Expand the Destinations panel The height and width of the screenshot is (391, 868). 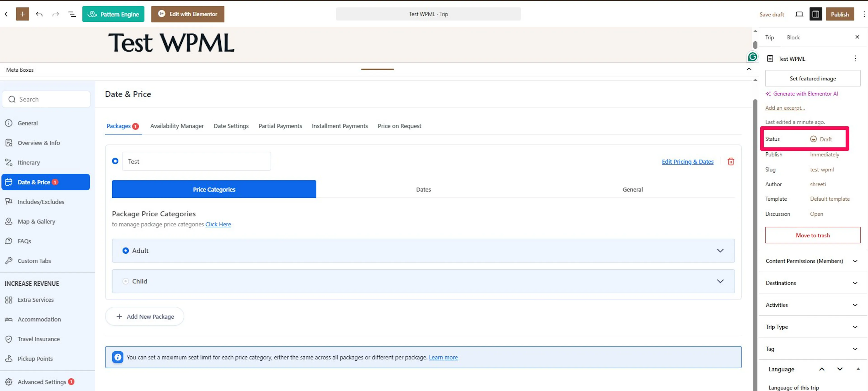(x=812, y=283)
